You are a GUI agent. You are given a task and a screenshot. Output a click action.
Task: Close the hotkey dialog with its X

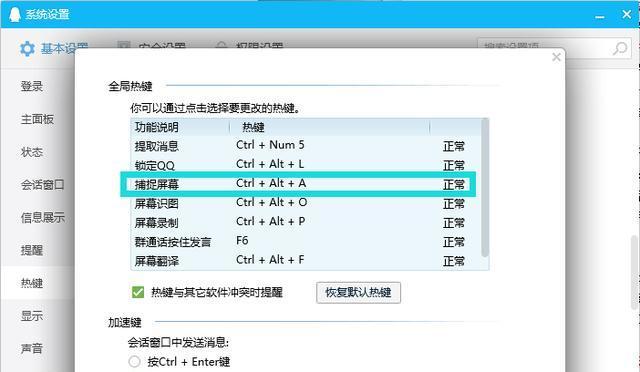[x=556, y=57]
